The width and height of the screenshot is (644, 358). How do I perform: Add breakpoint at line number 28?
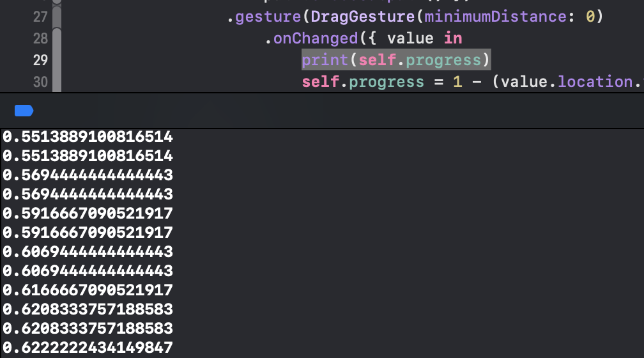pos(40,38)
